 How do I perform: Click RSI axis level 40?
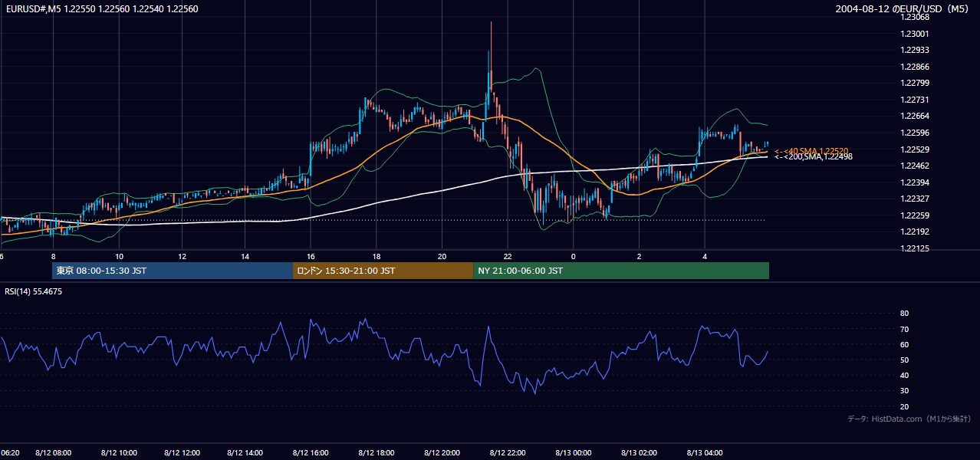pyautogui.click(x=905, y=375)
